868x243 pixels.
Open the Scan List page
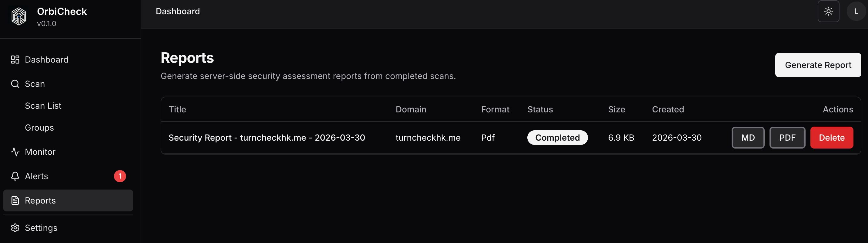[43, 106]
